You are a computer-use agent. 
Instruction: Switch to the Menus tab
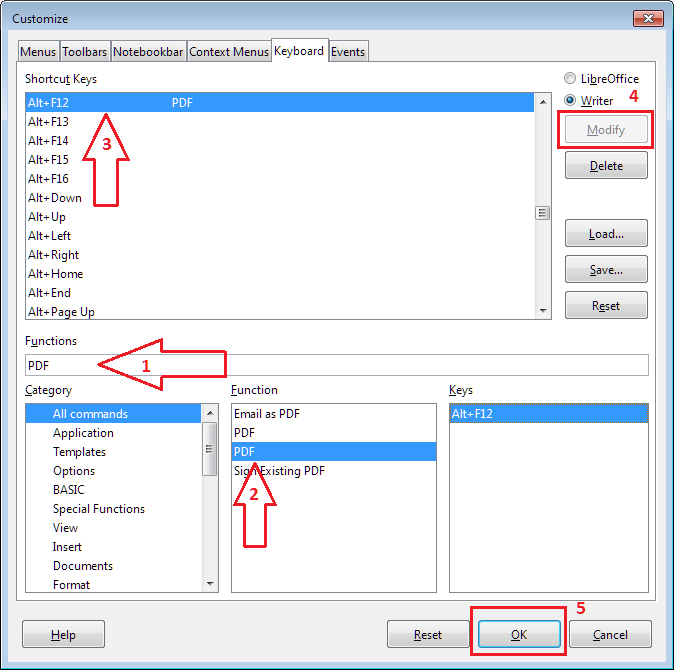click(38, 52)
